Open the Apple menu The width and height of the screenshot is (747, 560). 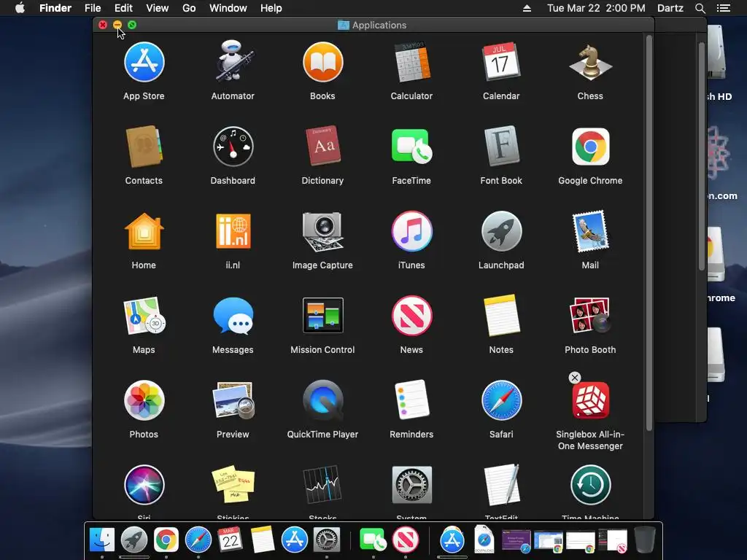20,8
